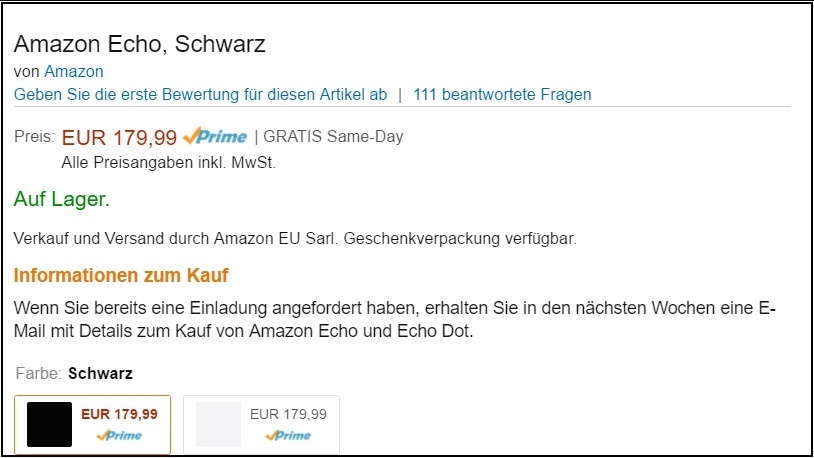This screenshot has width=814, height=458.
Task: Click the main red price EUR 179,99
Action: point(119,137)
